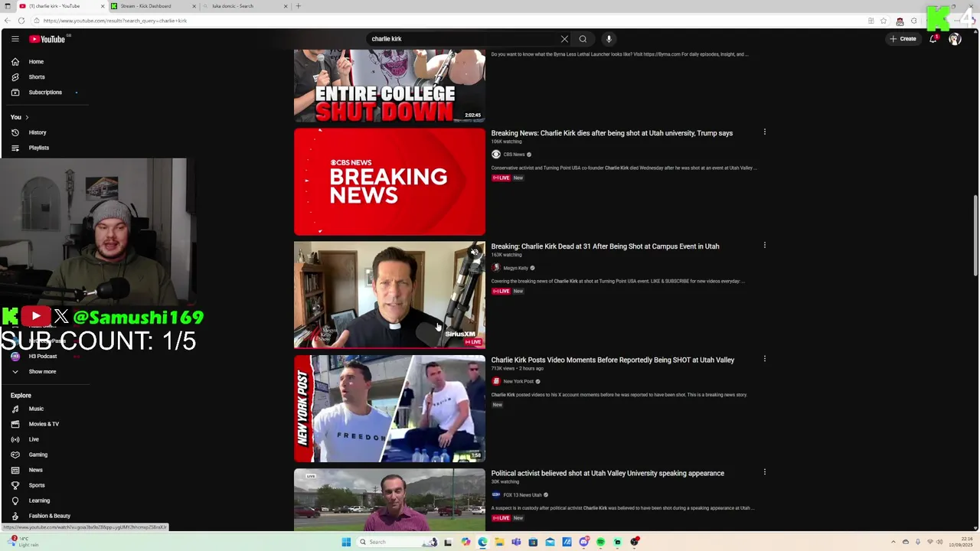Screen dimensions: 980x551
Task: Open Megyn Kelly live stream thumbnail
Action: coord(389,295)
